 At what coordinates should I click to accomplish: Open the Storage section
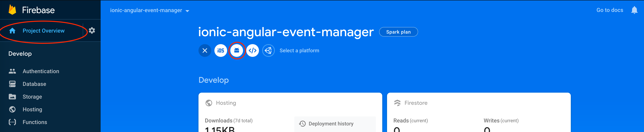click(x=32, y=96)
